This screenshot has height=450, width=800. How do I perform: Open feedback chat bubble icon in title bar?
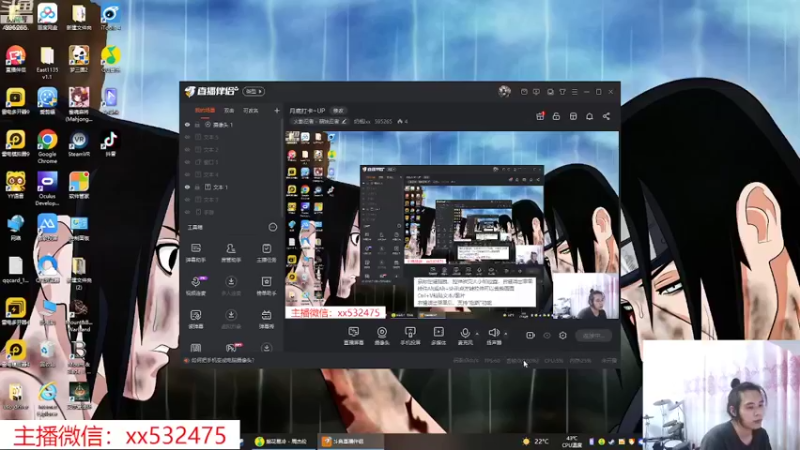tap(536, 92)
